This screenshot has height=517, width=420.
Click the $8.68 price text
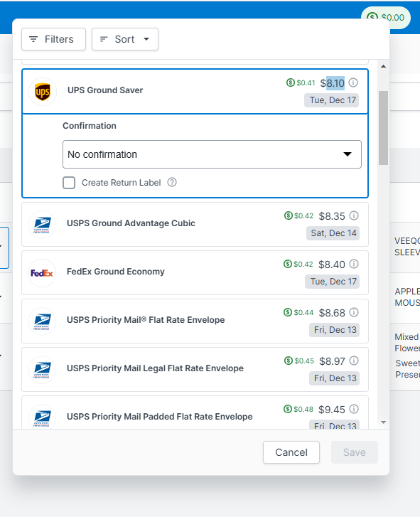(332, 313)
